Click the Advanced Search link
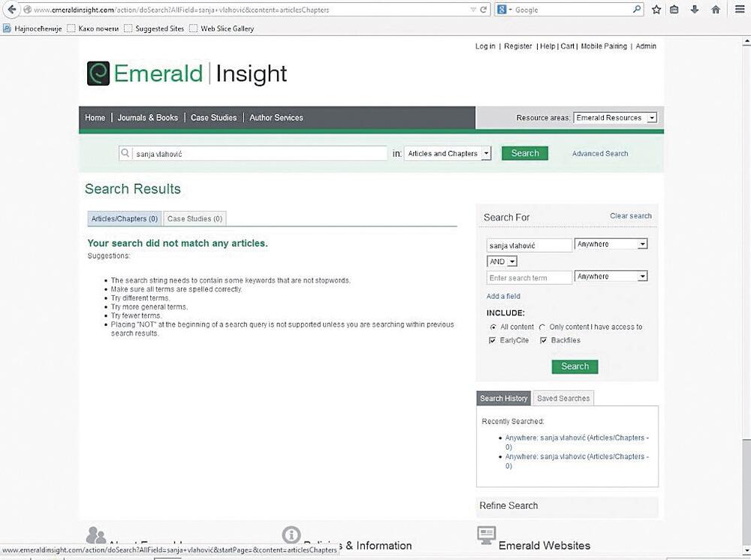 tap(599, 154)
